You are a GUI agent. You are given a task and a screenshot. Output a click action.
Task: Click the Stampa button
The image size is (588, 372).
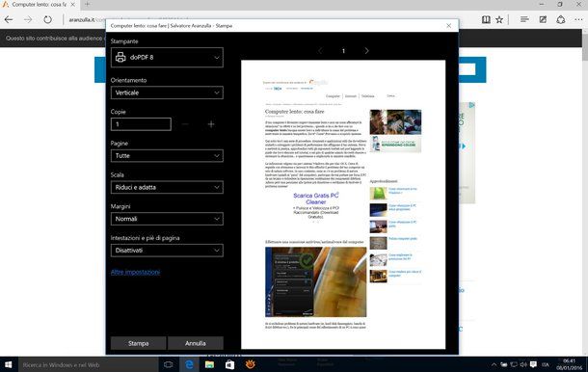point(139,343)
